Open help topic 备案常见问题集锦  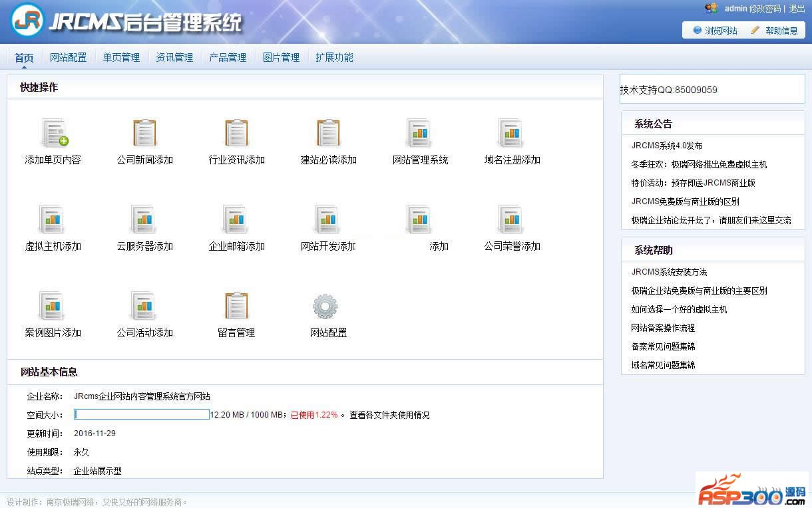click(x=663, y=346)
